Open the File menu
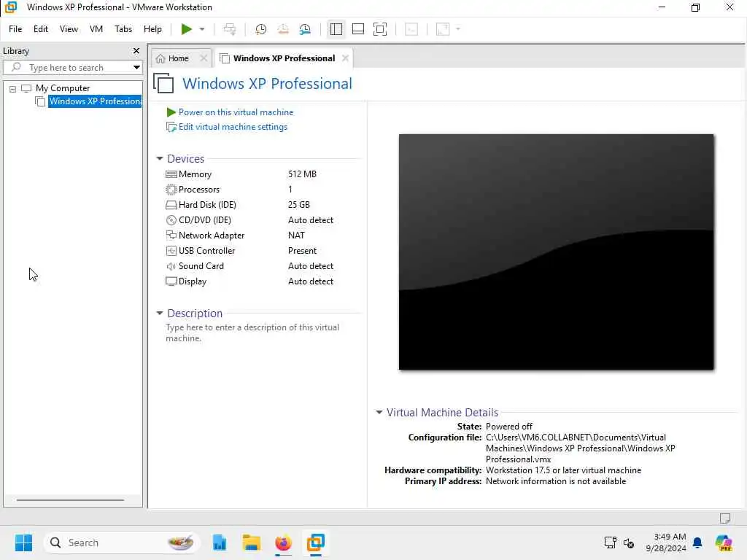Image resolution: width=747 pixels, height=560 pixels. pyautogui.click(x=15, y=29)
